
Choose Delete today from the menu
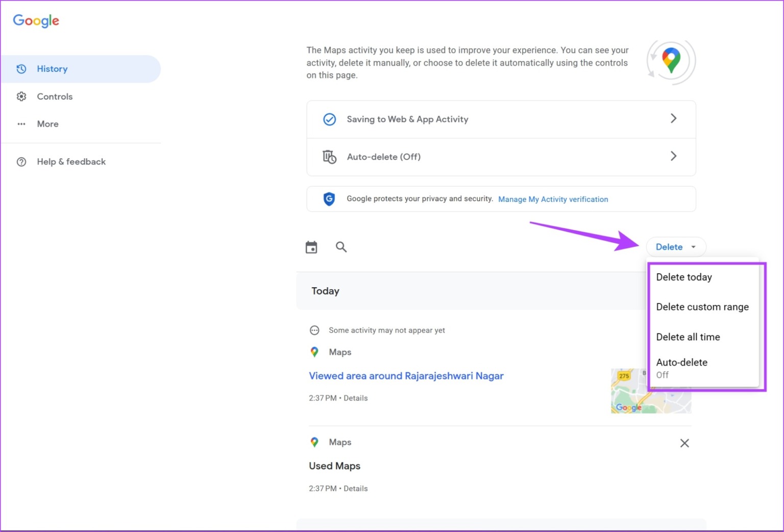(x=684, y=277)
